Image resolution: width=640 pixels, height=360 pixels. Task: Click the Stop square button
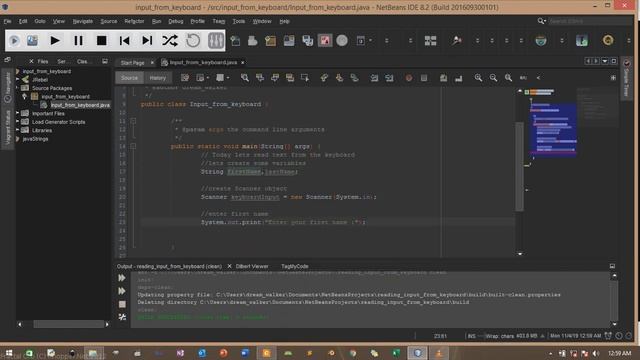pos(101,40)
